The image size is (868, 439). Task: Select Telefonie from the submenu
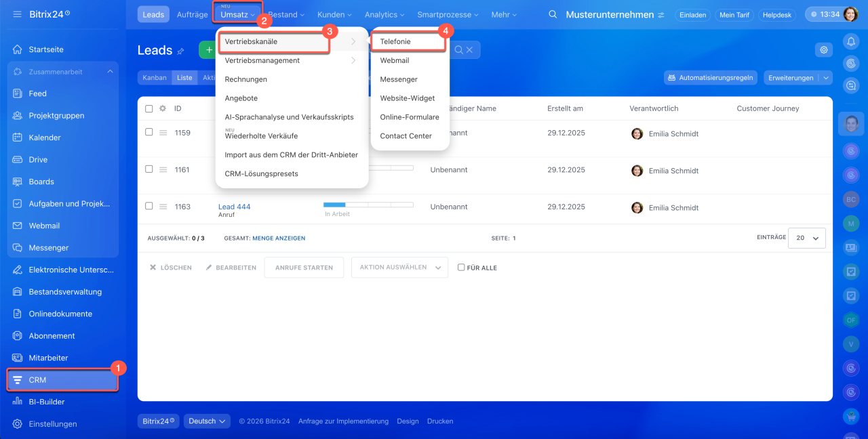click(x=395, y=41)
